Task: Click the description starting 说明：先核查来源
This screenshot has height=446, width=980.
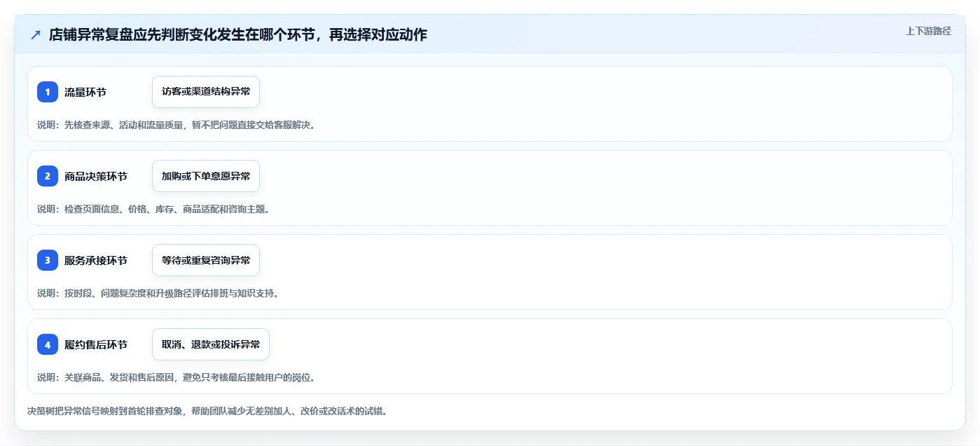Action: (176, 125)
